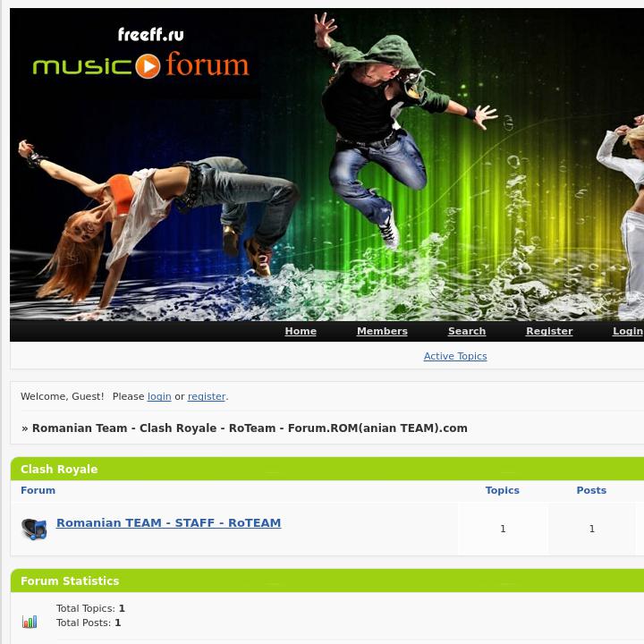
Task: Click the Posts column header
Action: (591, 490)
